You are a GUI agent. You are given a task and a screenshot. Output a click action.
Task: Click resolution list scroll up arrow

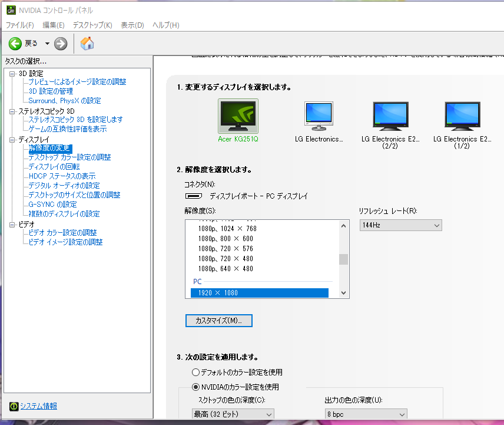click(x=344, y=226)
